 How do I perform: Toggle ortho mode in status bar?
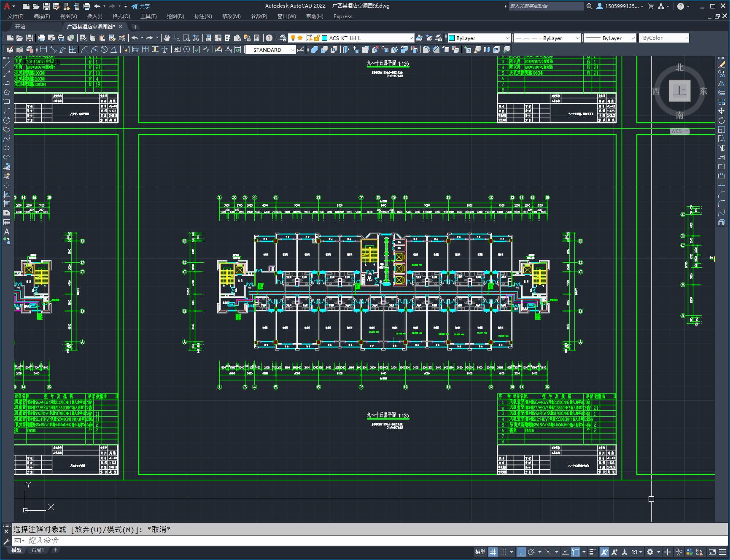click(521, 552)
